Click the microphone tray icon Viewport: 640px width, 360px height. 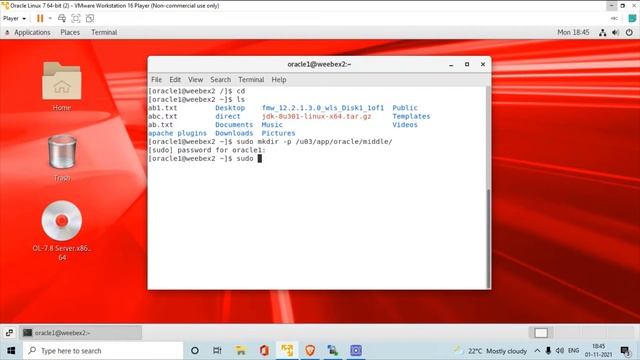pos(548,351)
